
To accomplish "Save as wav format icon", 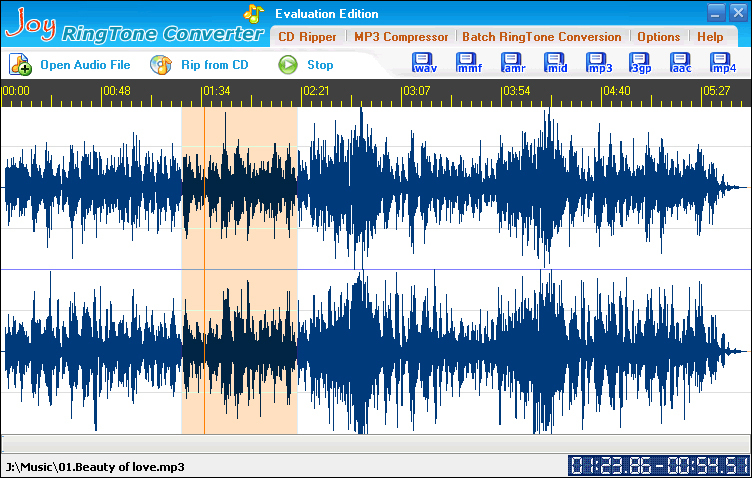I will (424, 63).
